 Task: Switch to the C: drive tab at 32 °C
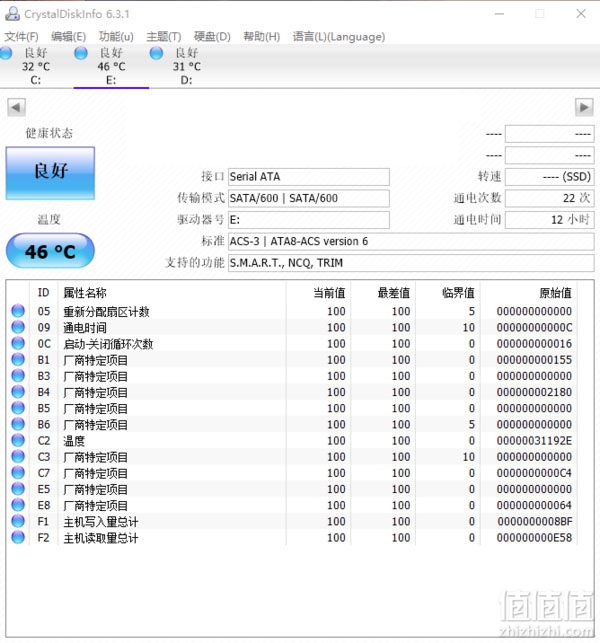(36, 66)
